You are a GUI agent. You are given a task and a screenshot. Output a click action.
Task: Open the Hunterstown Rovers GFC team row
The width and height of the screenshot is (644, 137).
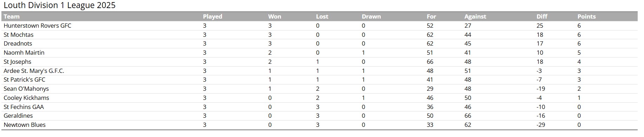pyautogui.click(x=320, y=26)
